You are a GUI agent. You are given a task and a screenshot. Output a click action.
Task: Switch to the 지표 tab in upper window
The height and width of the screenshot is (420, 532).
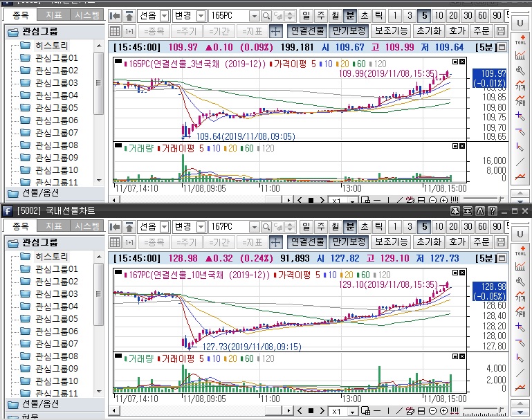pos(53,15)
